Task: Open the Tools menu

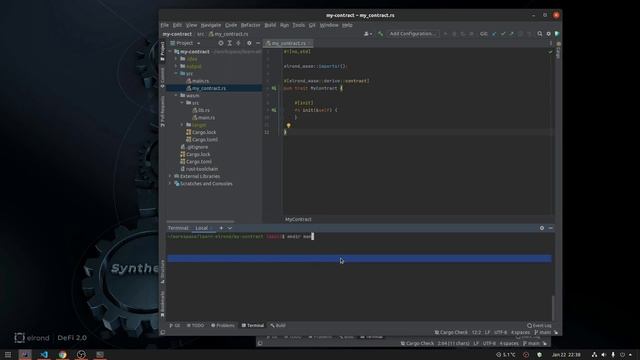Action: coord(298,25)
